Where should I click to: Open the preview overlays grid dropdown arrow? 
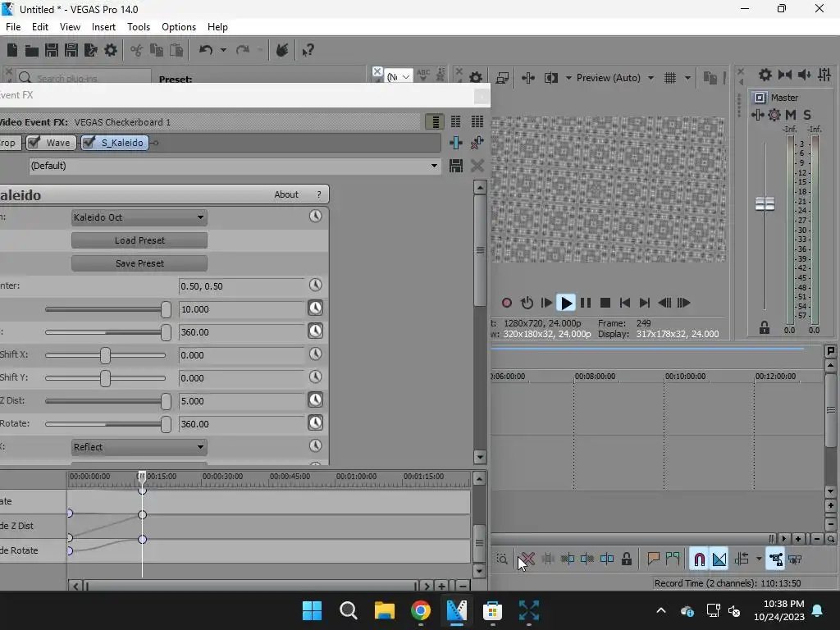point(687,78)
